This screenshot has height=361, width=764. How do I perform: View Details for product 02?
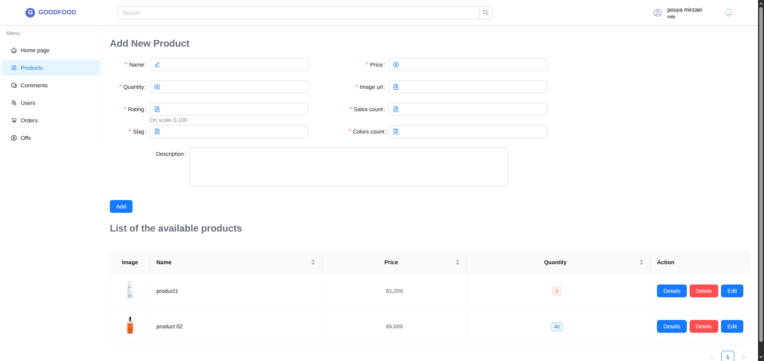pyautogui.click(x=671, y=326)
